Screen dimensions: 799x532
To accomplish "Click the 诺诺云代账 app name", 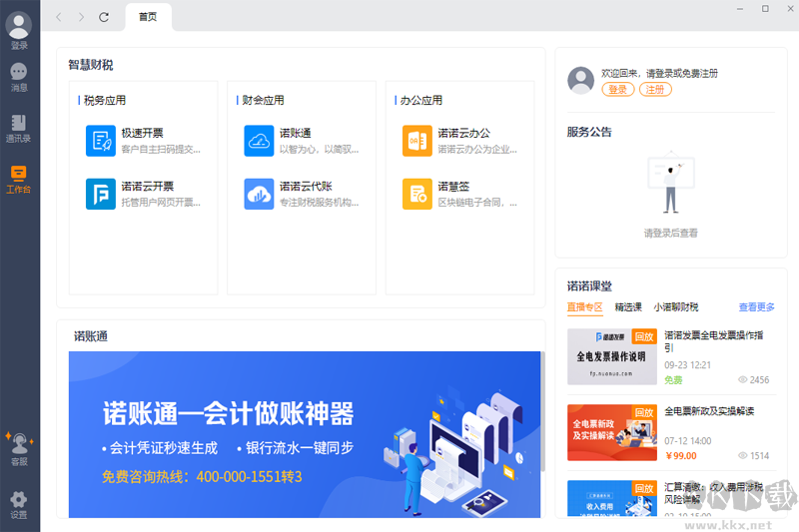I will click(306, 187).
